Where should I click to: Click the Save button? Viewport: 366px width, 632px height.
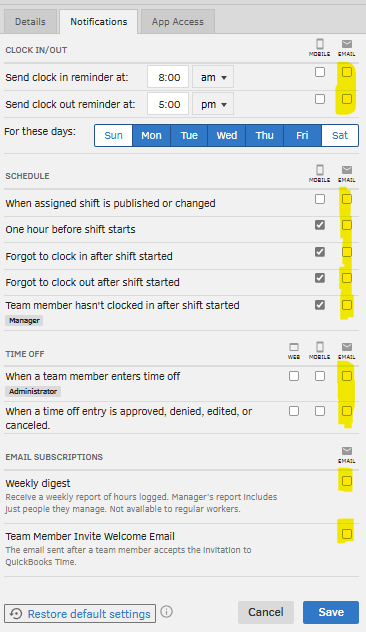331,612
